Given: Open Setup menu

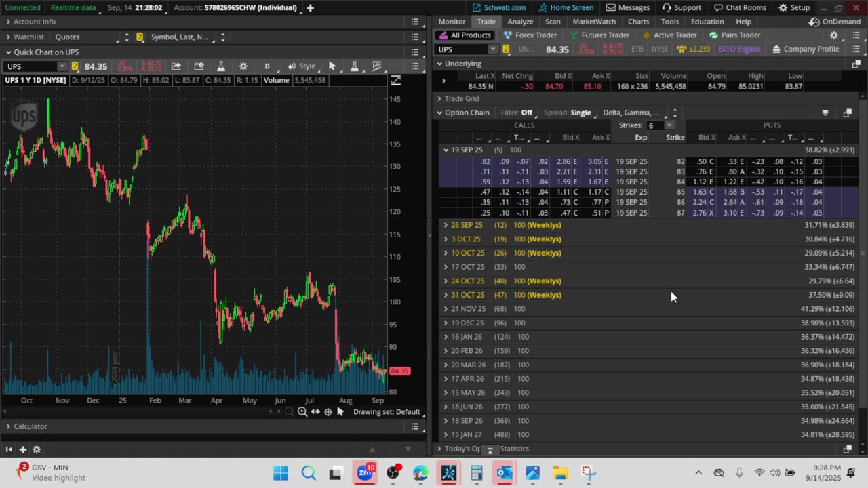Looking at the screenshot, I should point(794,7).
